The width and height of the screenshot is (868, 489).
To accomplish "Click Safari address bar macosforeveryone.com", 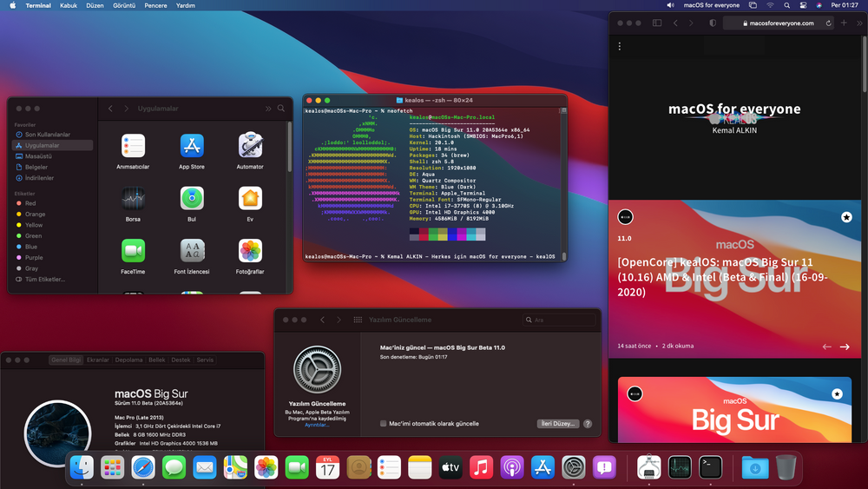I will tap(779, 23).
